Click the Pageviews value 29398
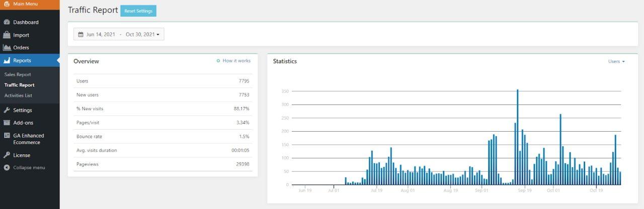This screenshot has width=644, height=209. click(243, 164)
